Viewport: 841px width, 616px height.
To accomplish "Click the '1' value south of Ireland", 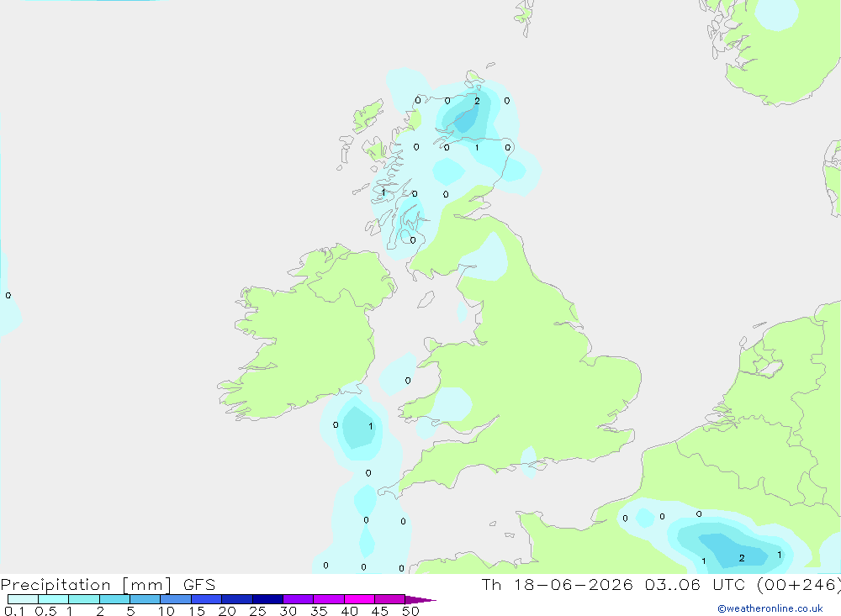I will (x=371, y=427).
